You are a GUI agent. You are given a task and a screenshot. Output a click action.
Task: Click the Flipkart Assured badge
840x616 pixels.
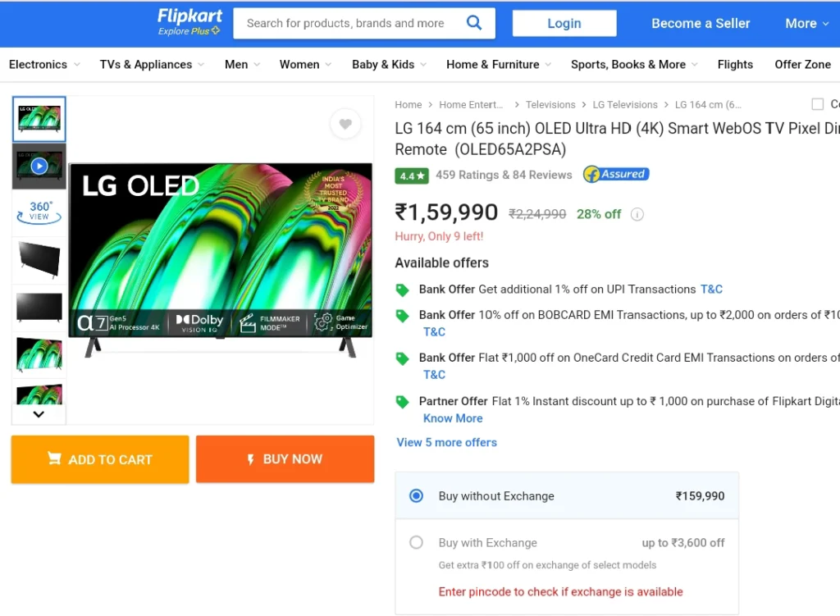pos(615,175)
